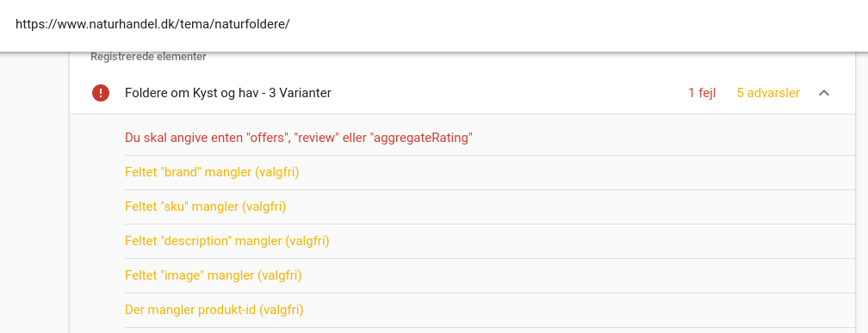Select the 'Foldere om Kyst og hav - 3 Varianter' title
Image resolution: width=868 pixels, height=333 pixels.
[x=228, y=93]
